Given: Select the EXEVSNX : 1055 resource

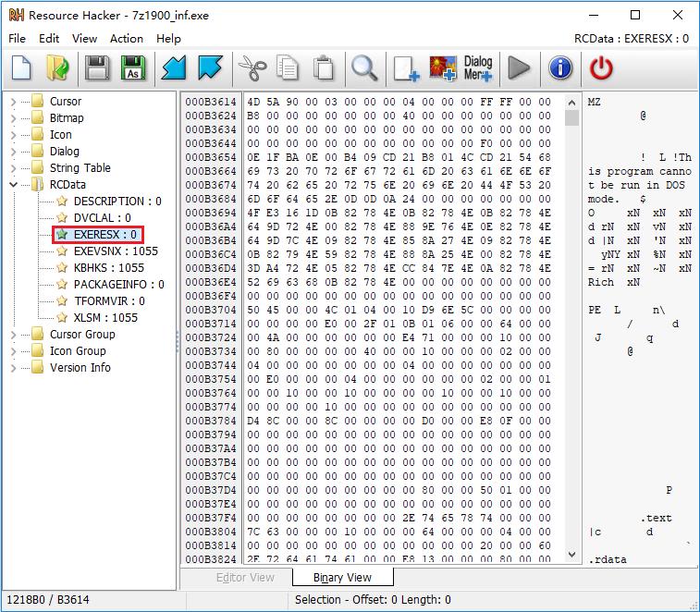Looking at the screenshot, I should pos(116,251).
